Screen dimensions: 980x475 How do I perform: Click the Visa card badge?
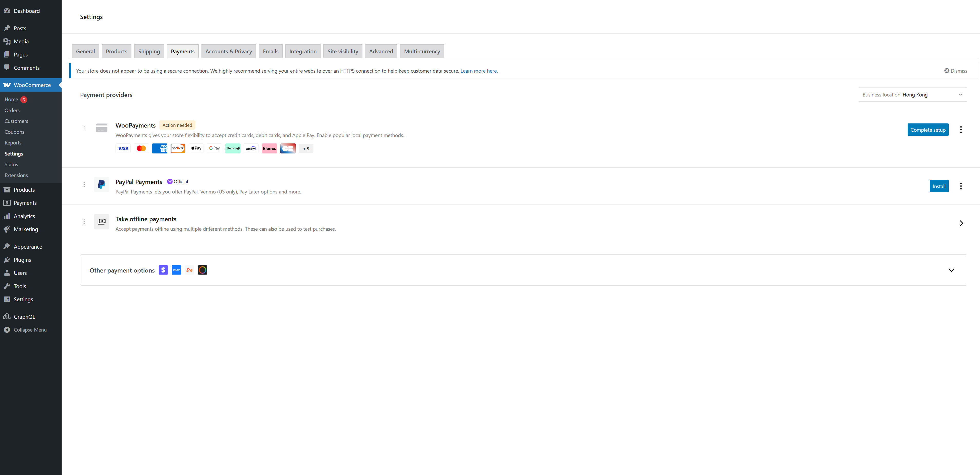coord(123,148)
